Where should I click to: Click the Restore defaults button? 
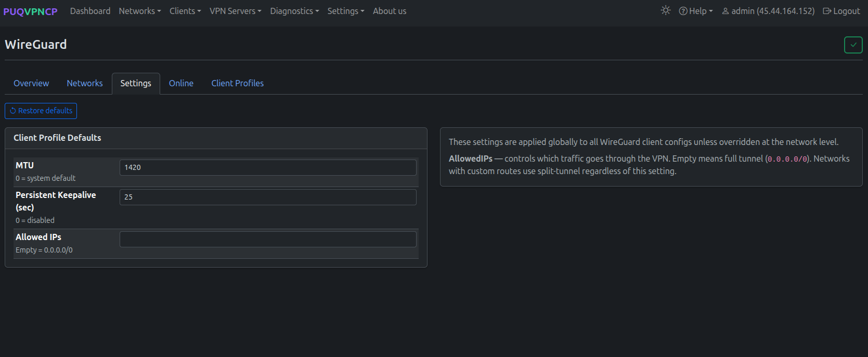[41, 111]
